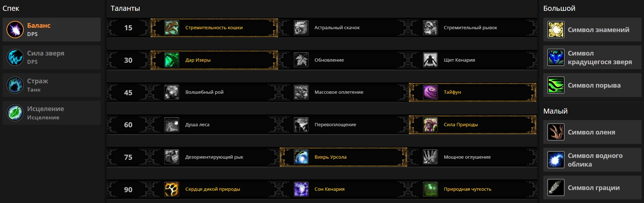Open the Природная чуткость talent link
Image resolution: width=644 pixels, height=203 pixels.
[467, 189]
